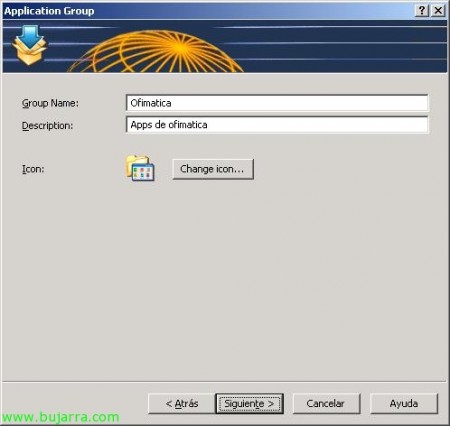Focus the Description text field
Viewport: 450px width, 426px height.
click(x=277, y=125)
